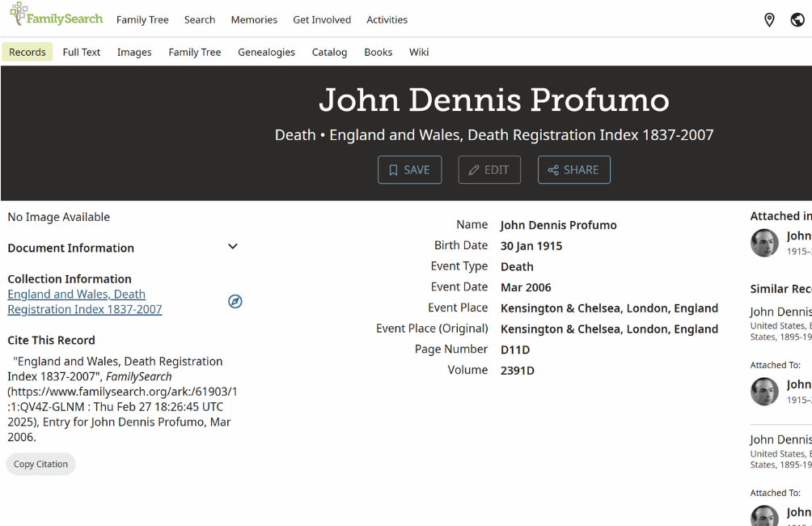Click the compass icon beside the collection link
Screen dimensions: 812x526
pos(235,301)
